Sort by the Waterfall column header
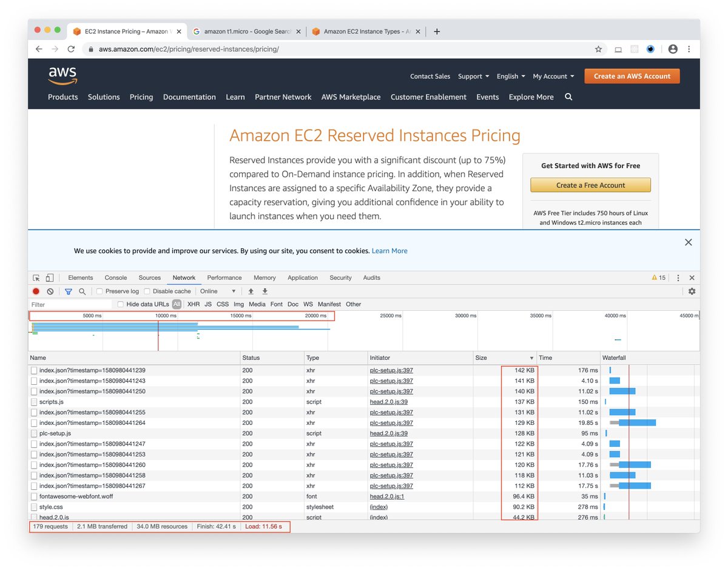The image size is (728, 570). coord(650,358)
